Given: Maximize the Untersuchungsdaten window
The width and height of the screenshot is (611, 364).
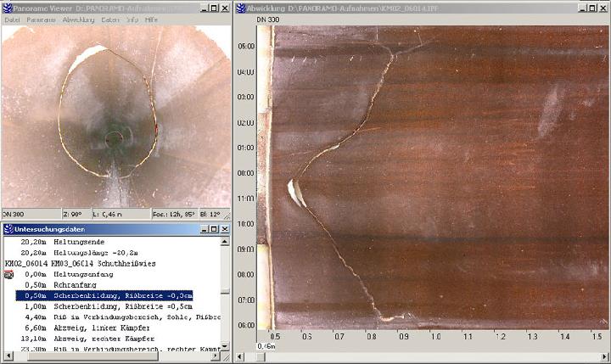Looking at the screenshot, I should click(x=212, y=230).
